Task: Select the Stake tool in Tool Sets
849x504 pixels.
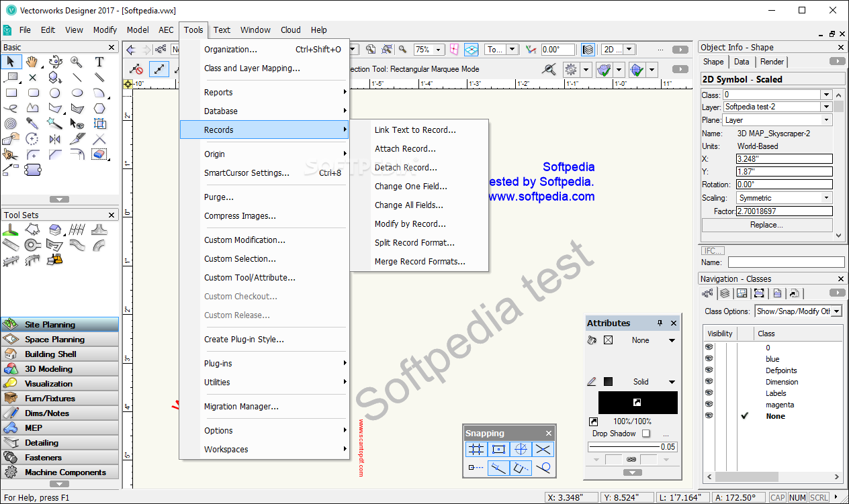Action: 10,230
